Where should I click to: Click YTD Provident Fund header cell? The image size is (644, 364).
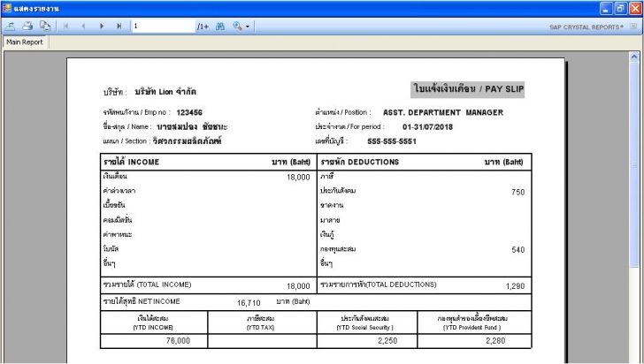474,322
